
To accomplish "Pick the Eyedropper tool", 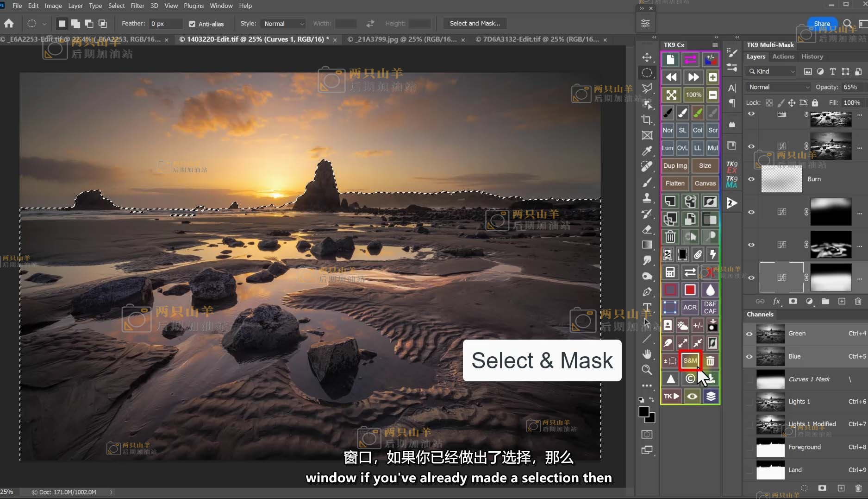I will click(647, 151).
